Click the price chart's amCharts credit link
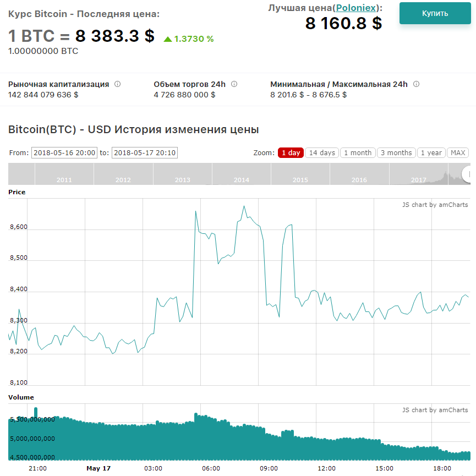Screen dimensions: 476x476 click(x=435, y=205)
